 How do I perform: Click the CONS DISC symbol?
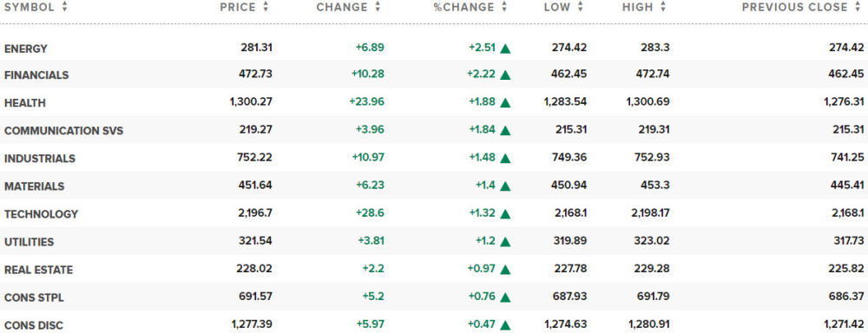[x=33, y=325]
